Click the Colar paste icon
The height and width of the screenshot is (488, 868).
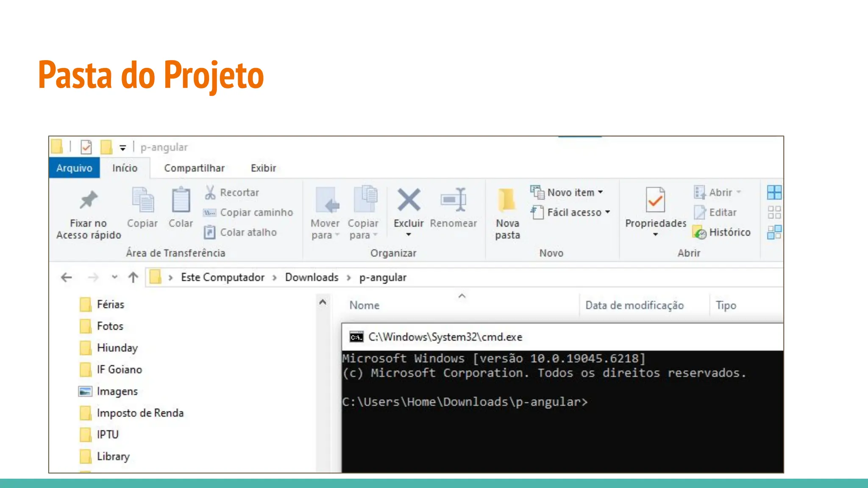(181, 200)
